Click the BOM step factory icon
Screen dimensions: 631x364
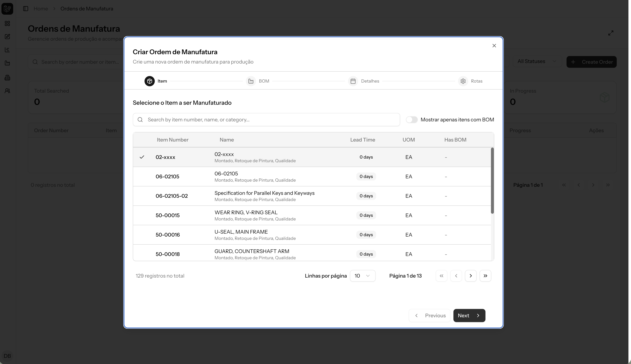pyautogui.click(x=251, y=81)
